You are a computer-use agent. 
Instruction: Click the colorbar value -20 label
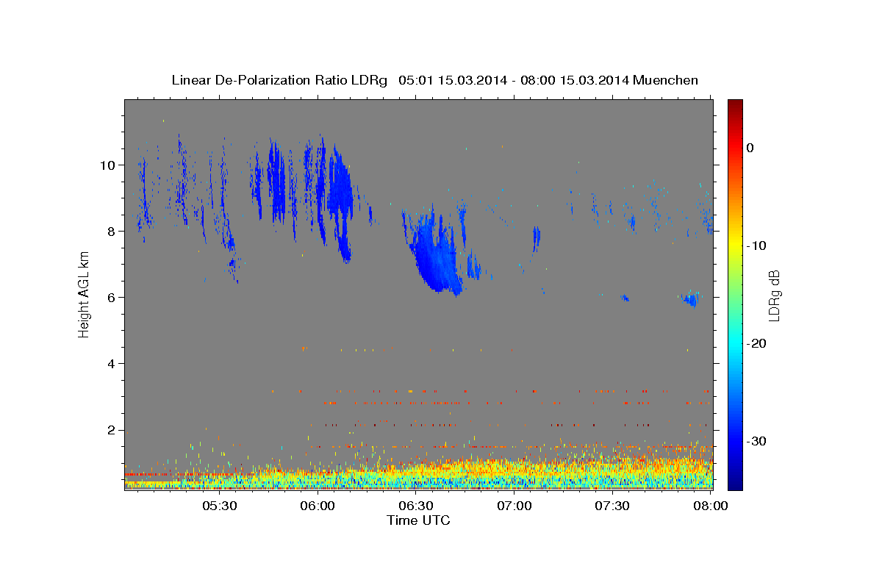click(756, 343)
